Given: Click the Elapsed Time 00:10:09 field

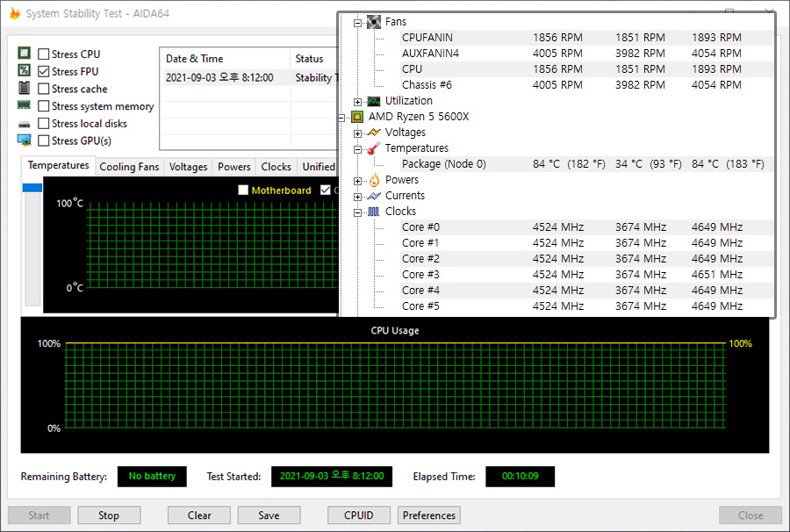Looking at the screenshot, I should point(520,476).
